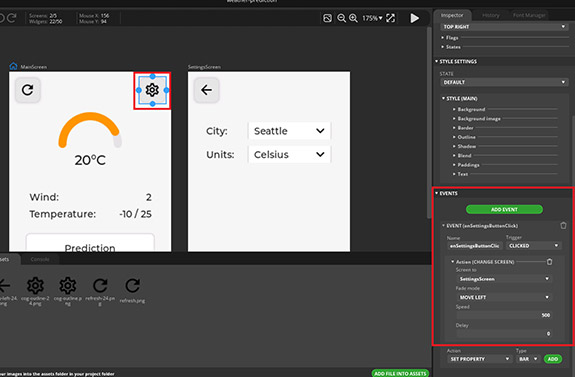The image size is (575, 377).
Task: Open the CLICKED trigger dropdown
Action: point(534,246)
